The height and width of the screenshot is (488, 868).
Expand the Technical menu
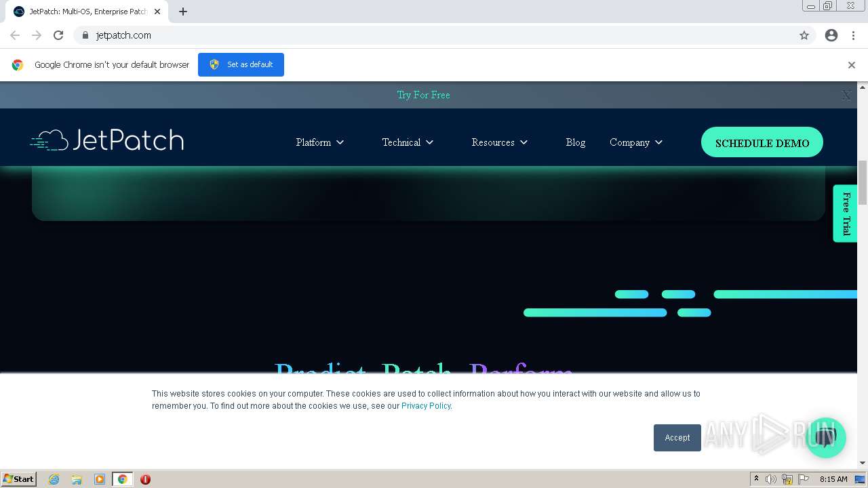tap(408, 142)
